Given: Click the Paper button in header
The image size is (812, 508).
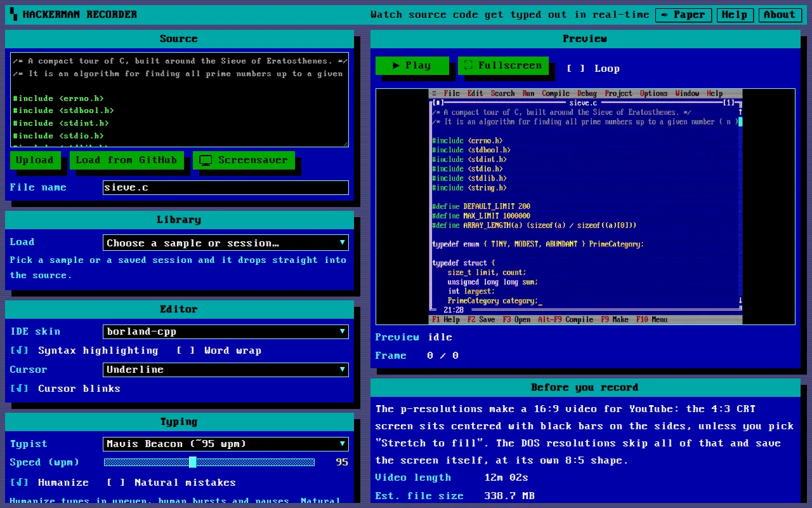Looking at the screenshot, I should [x=683, y=15].
